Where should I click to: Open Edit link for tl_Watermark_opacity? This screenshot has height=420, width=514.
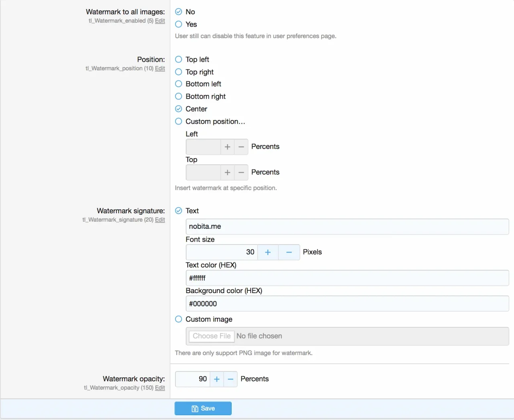pos(160,388)
